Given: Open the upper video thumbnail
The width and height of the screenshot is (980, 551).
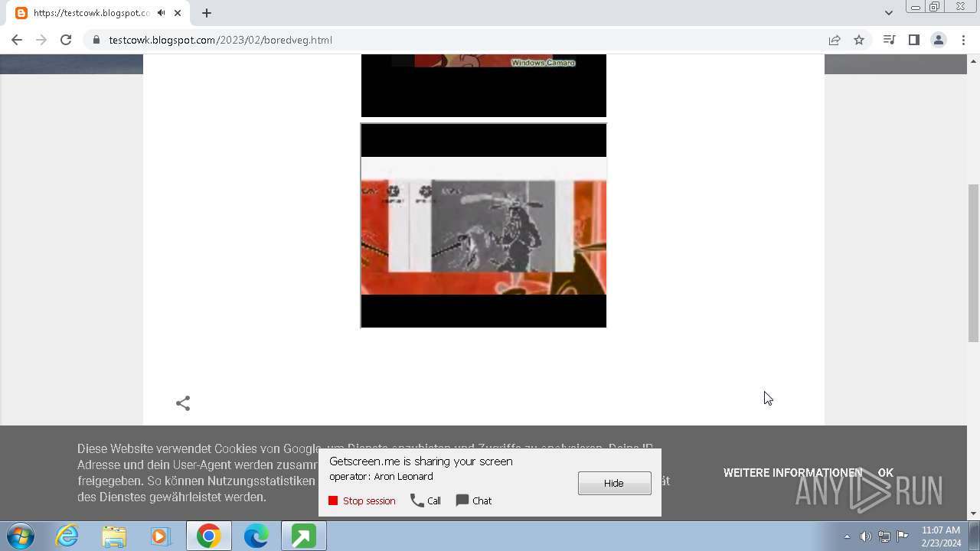Looking at the screenshot, I should [484, 86].
